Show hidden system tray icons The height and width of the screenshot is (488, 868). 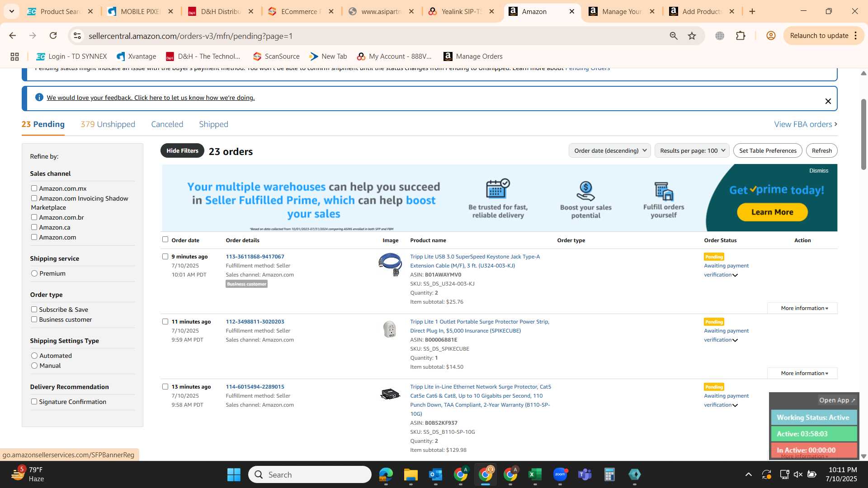pos(749,474)
